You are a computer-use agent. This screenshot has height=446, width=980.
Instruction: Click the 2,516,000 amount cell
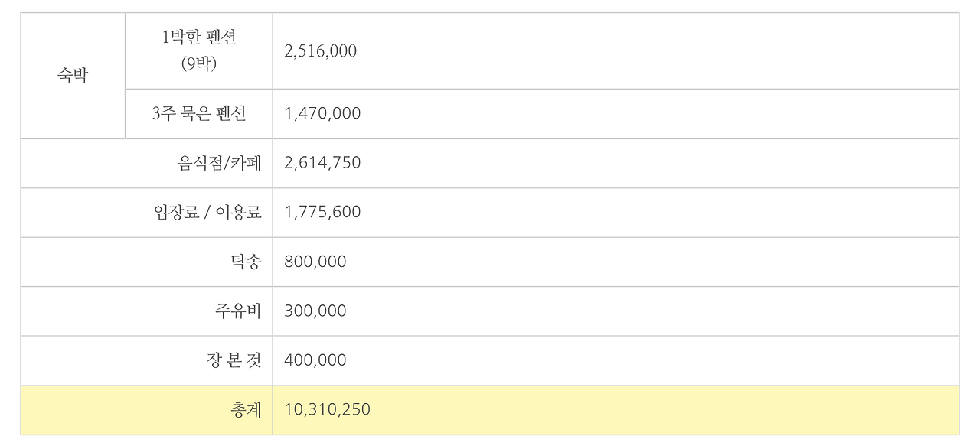pyautogui.click(x=320, y=51)
